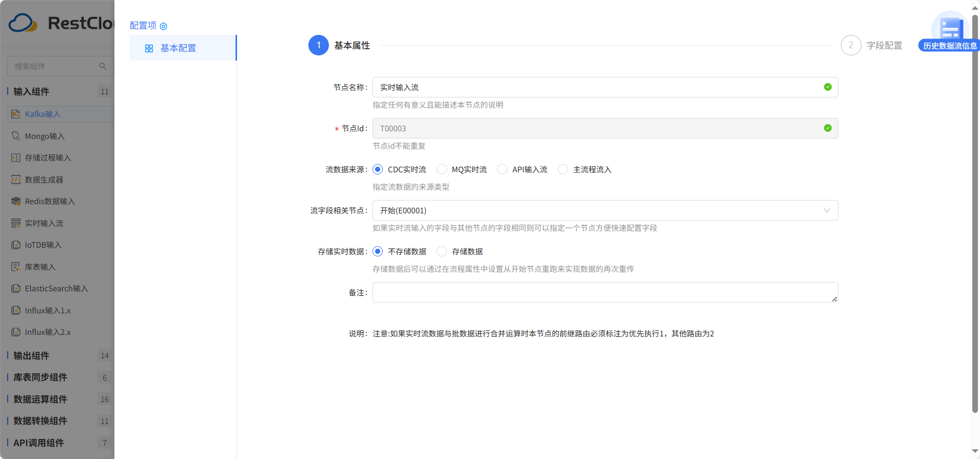Click the Kafka输入 component icon
Screen dimensions: 980x459
[16, 114]
